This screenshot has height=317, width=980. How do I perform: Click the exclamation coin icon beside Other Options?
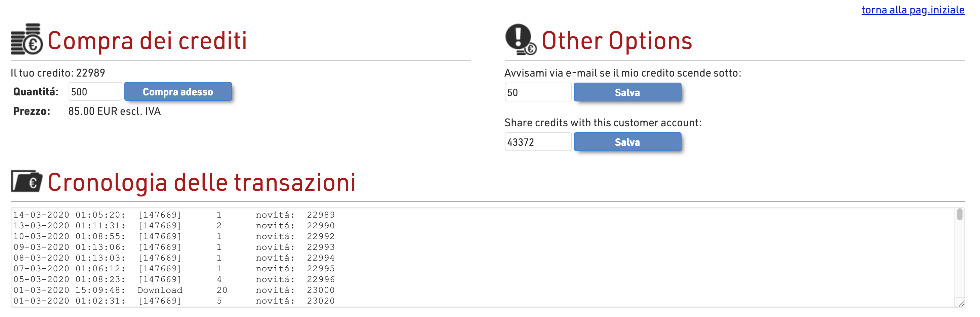pyautogui.click(x=521, y=40)
